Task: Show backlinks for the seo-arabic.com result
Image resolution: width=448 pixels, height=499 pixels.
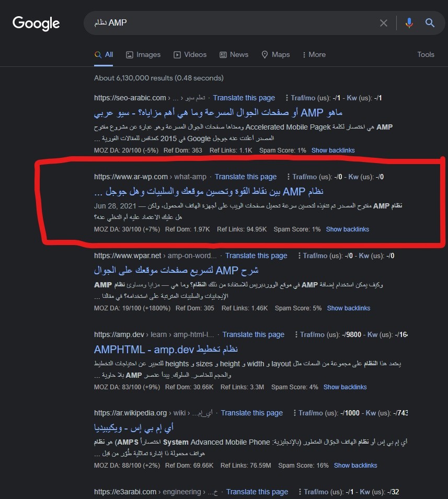Action: click(333, 150)
